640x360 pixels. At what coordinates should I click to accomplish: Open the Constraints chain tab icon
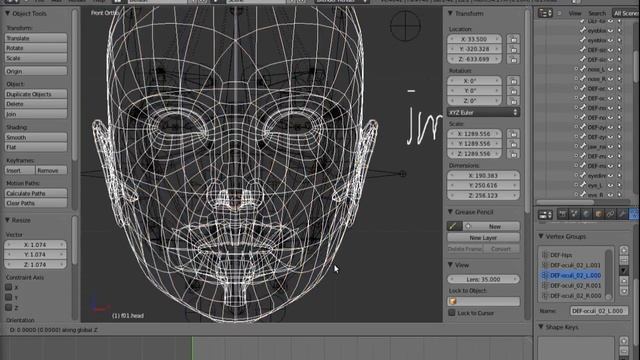(611, 214)
